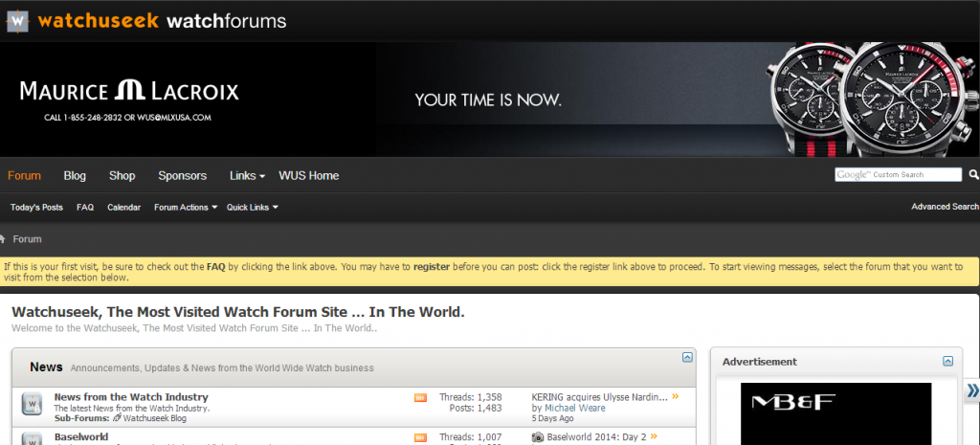Screen dimensions: 980x445
Task: Click 'Posts: 1,483' text
Action: (x=476, y=408)
